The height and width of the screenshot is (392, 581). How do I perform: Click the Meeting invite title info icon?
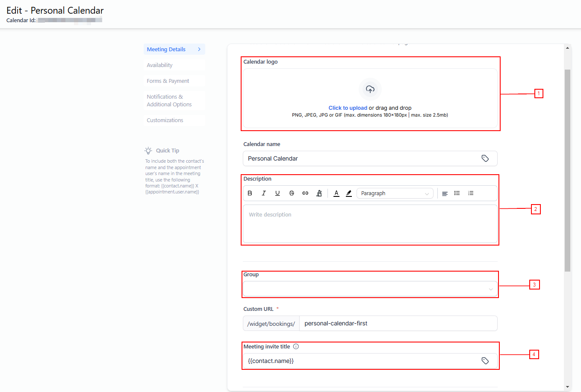coord(296,347)
